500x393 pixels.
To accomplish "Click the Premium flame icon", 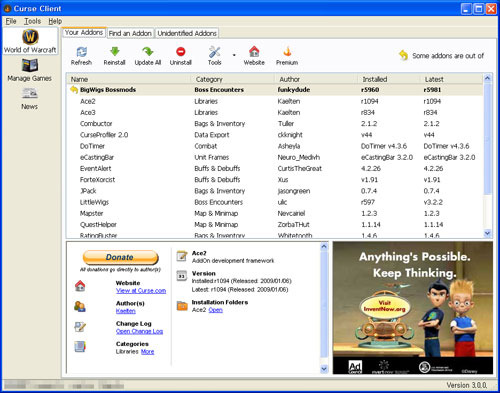I will [287, 51].
